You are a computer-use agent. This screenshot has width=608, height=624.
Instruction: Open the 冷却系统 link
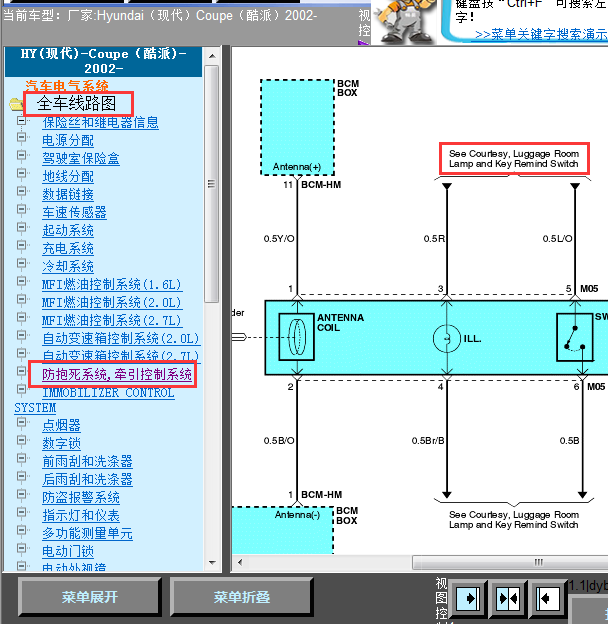pyautogui.click(x=68, y=266)
